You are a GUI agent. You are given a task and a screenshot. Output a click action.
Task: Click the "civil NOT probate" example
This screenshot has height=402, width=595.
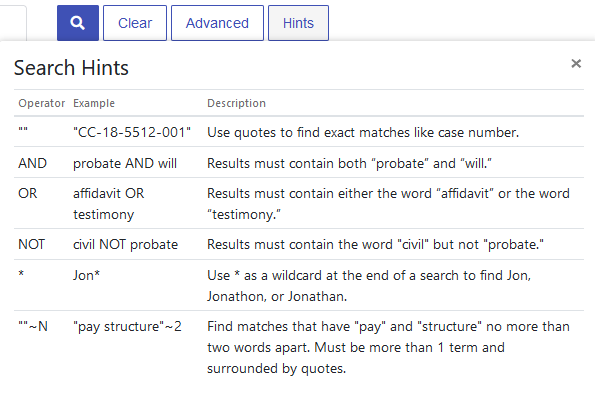coord(125,244)
